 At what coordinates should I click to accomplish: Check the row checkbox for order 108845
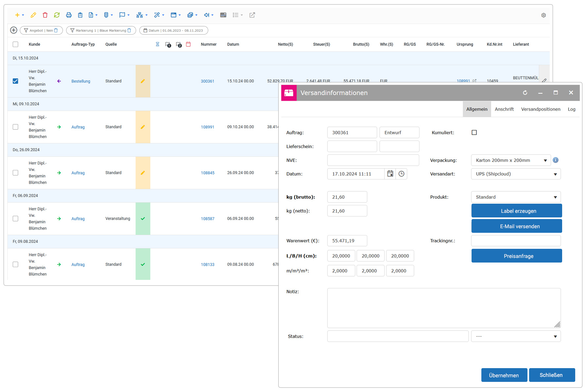click(x=15, y=173)
